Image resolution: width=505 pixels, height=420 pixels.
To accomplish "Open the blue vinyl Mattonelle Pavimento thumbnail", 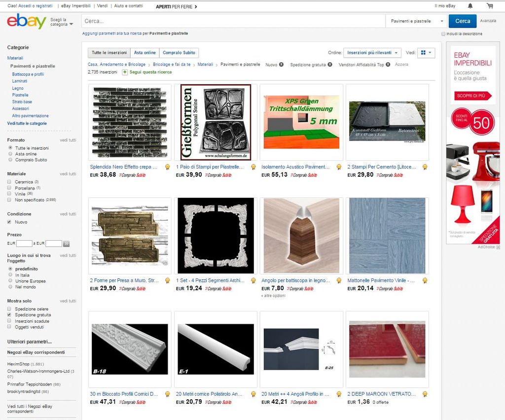I will pyautogui.click(x=387, y=235).
